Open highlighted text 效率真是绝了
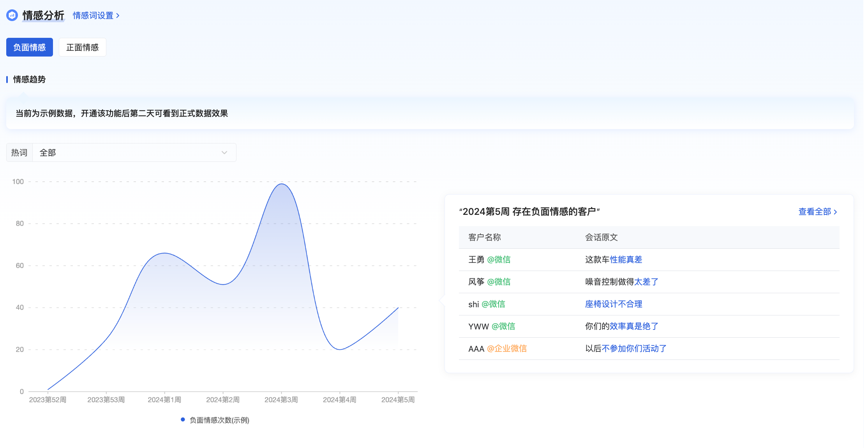Screen dimensions: 868x448 pyautogui.click(x=634, y=326)
